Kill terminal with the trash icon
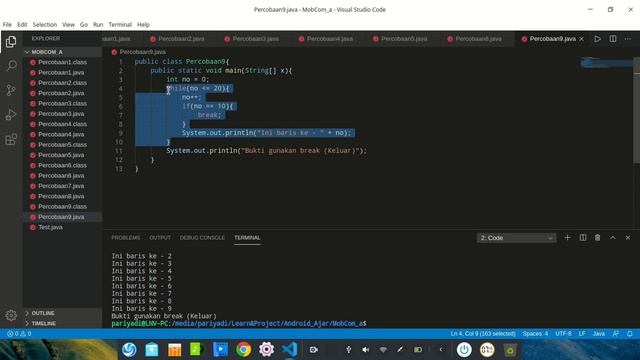This screenshot has height=360, width=640. coord(598,238)
